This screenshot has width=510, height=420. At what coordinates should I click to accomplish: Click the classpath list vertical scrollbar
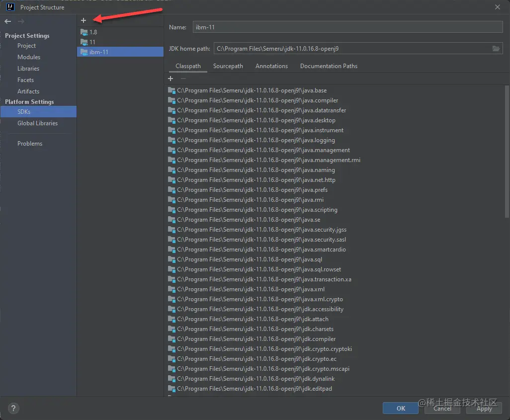(x=507, y=151)
